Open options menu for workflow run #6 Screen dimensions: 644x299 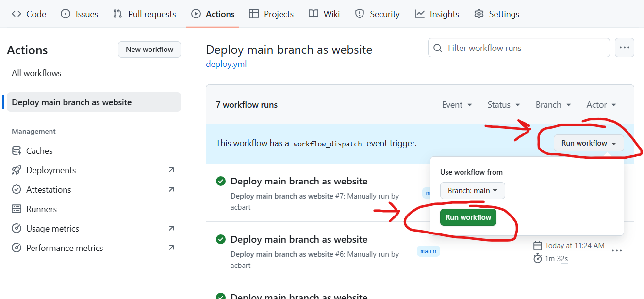coord(617,250)
